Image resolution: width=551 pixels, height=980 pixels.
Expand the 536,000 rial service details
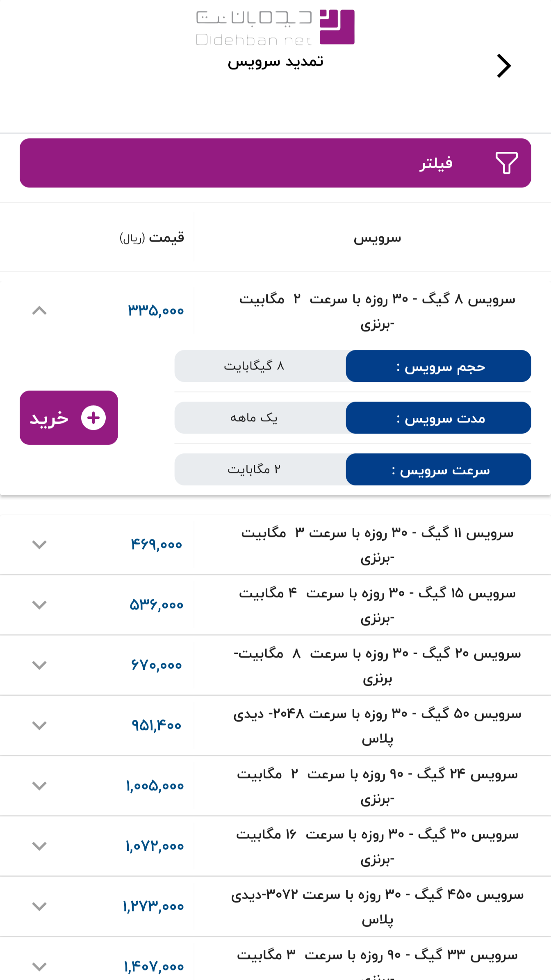pos(39,605)
